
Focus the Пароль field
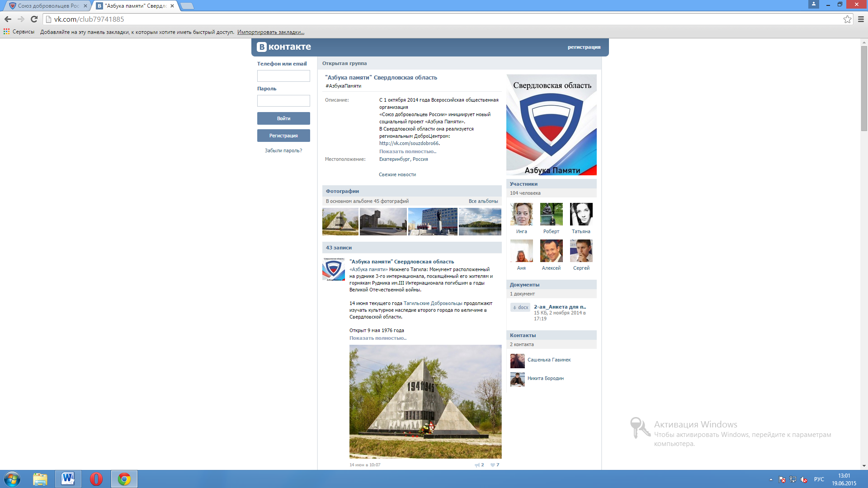click(283, 101)
